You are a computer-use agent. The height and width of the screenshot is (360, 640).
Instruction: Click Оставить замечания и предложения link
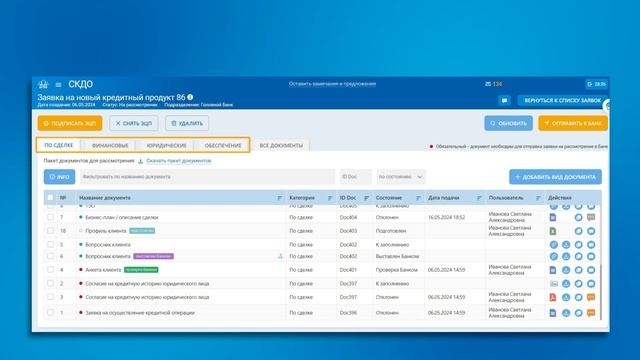(x=332, y=84)
